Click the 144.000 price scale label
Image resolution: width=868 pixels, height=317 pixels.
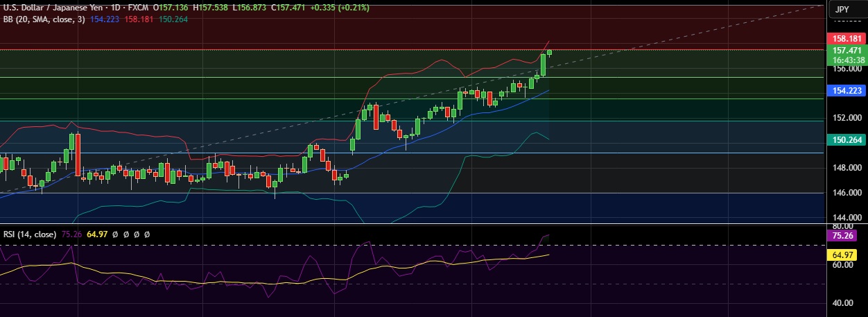(847, 218)
